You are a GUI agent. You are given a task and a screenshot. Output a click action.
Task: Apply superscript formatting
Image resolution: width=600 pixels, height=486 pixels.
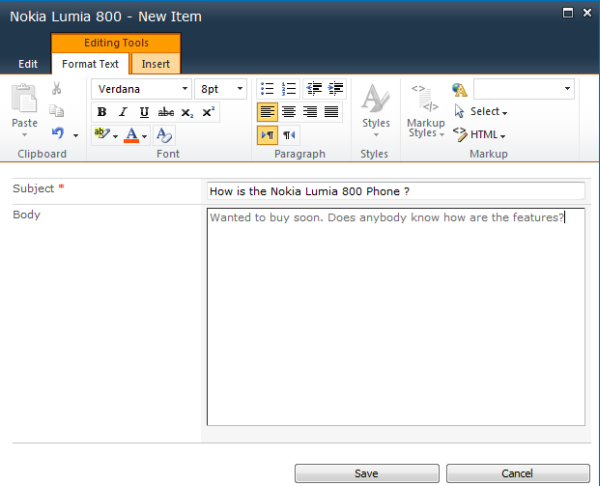(208, 112)
